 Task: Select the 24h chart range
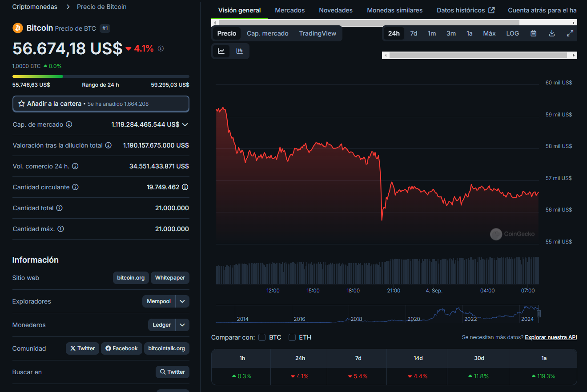click(x=394, y=33)
